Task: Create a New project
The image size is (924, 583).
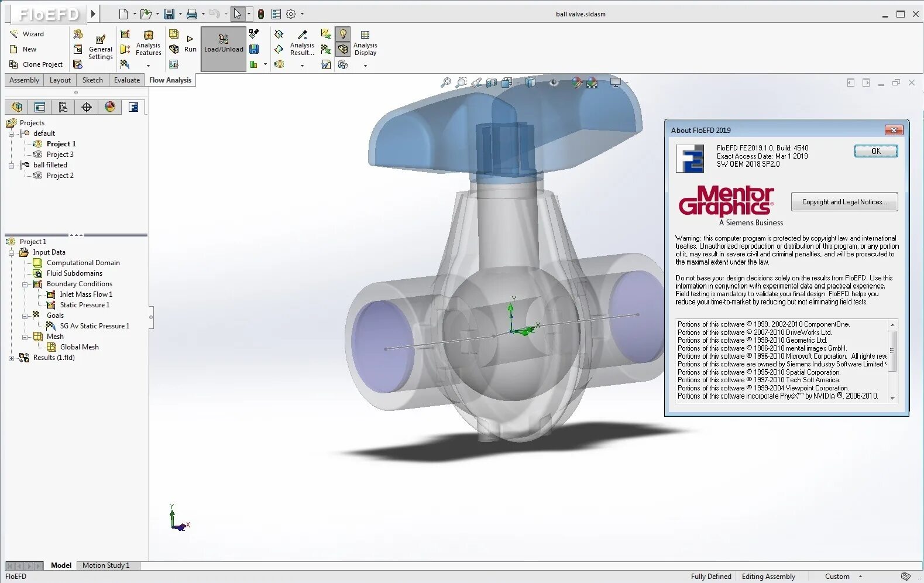Action: point(23,49)
